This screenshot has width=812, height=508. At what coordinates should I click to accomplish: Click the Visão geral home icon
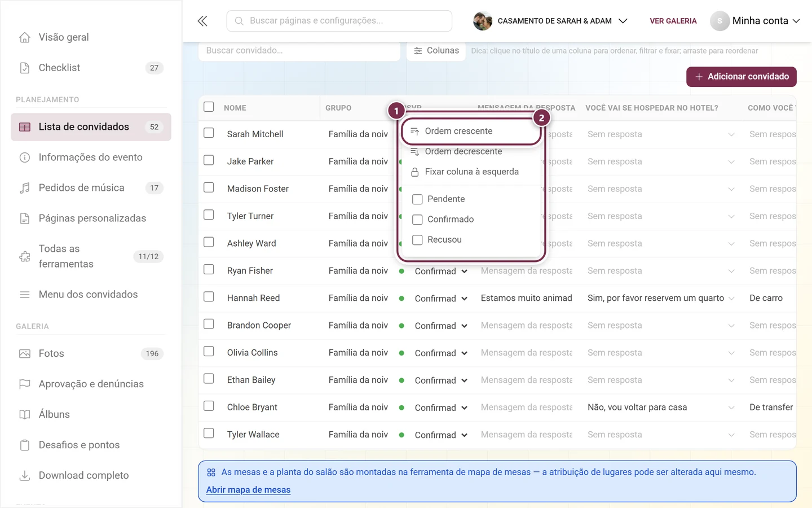[25, 37]
